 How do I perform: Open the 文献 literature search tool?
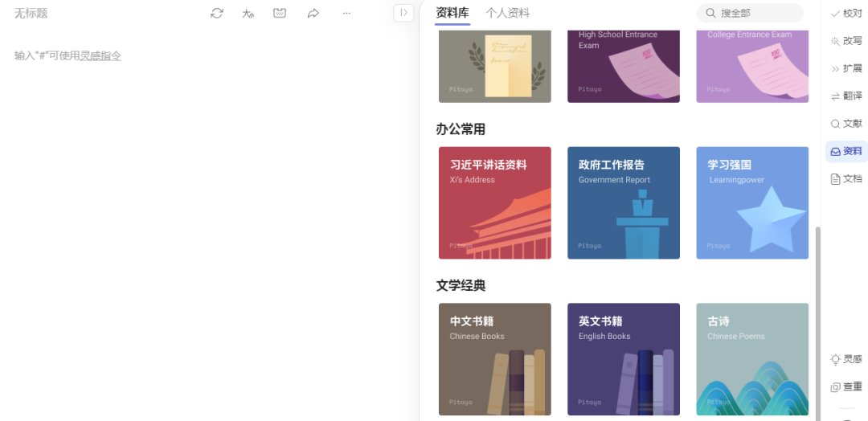point(845,124)
